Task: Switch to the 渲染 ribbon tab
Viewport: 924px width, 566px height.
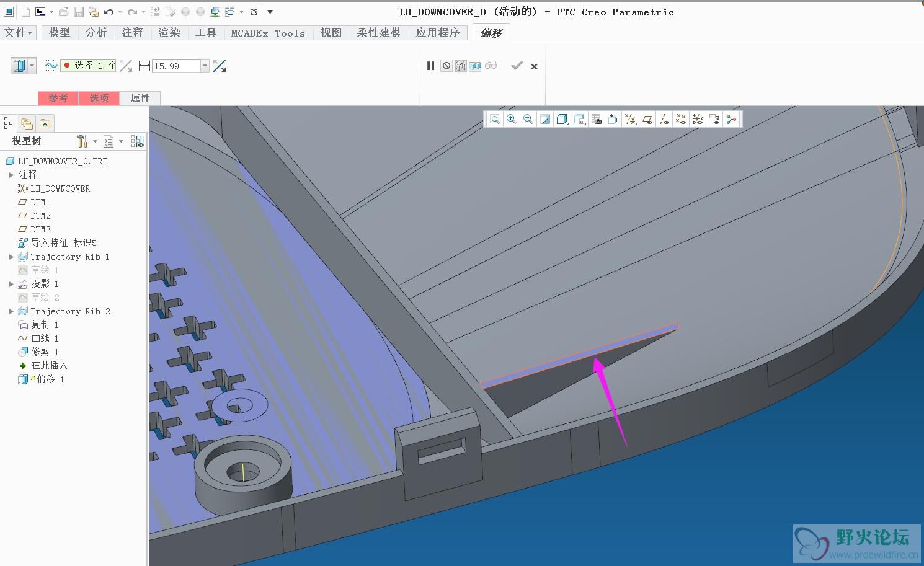Action: tap(169, 32)
